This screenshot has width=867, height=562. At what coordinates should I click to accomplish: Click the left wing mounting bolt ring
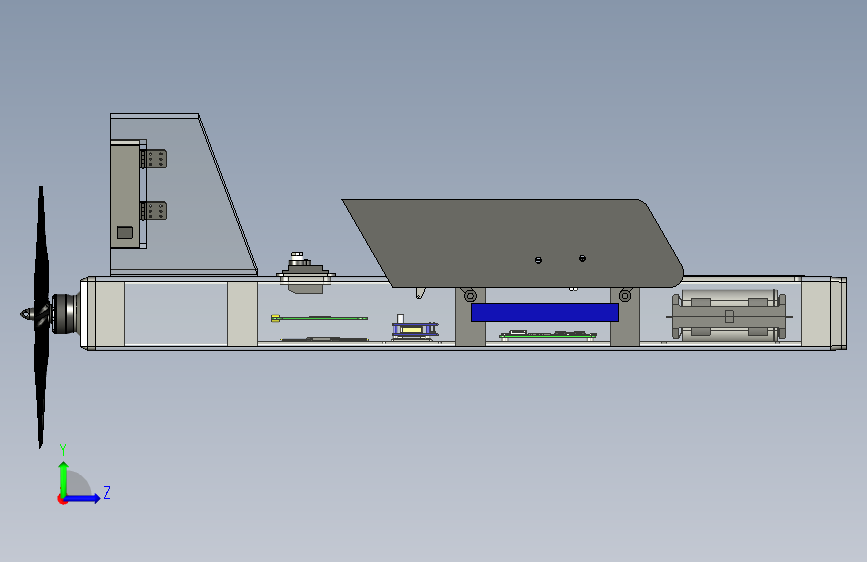(470, 296)
